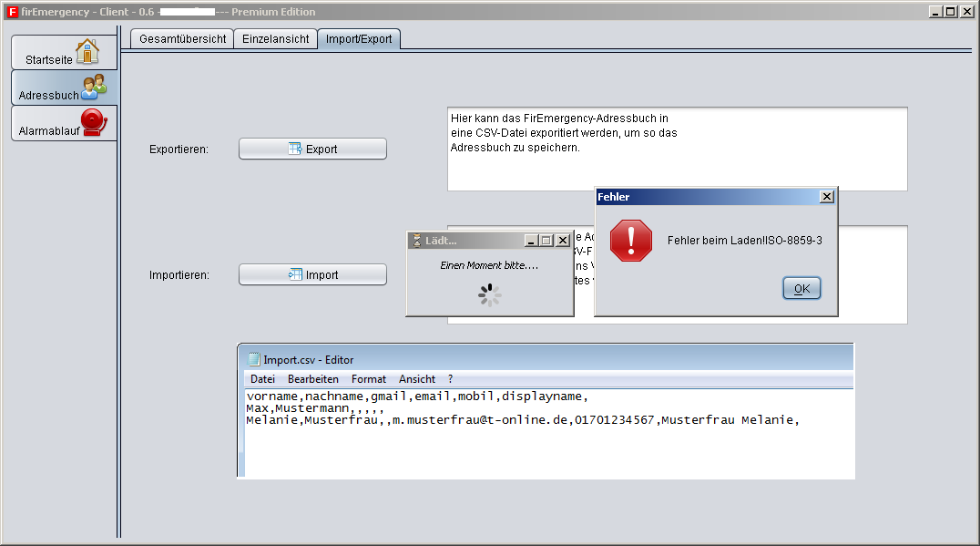
Task: Click the Import.csv notepad icon
Action: click(x=254, y=360)
